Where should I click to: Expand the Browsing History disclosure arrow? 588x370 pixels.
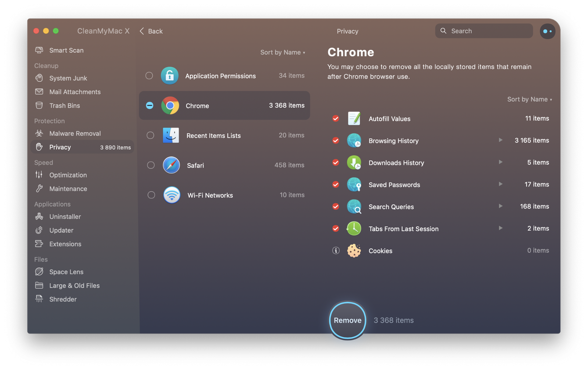pos(500,140)
